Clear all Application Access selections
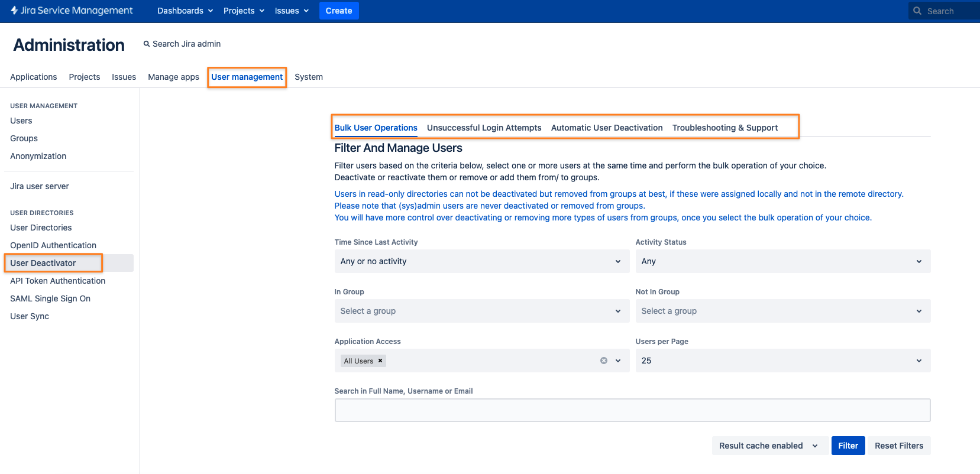980x474 pixels. click(x=604, y=361)
